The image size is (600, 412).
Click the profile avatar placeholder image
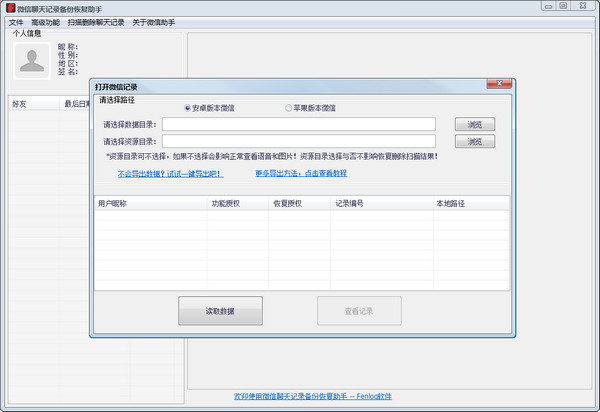point(33,61)
